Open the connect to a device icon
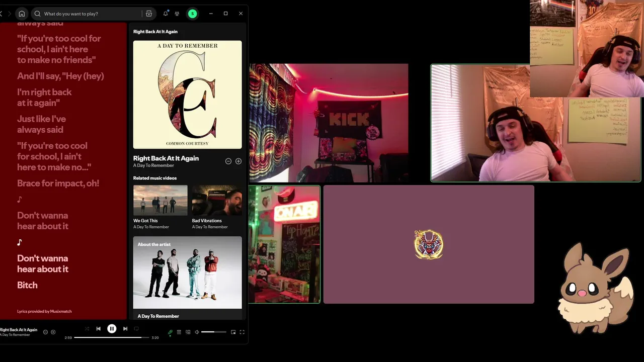 (x=188, y=332)
